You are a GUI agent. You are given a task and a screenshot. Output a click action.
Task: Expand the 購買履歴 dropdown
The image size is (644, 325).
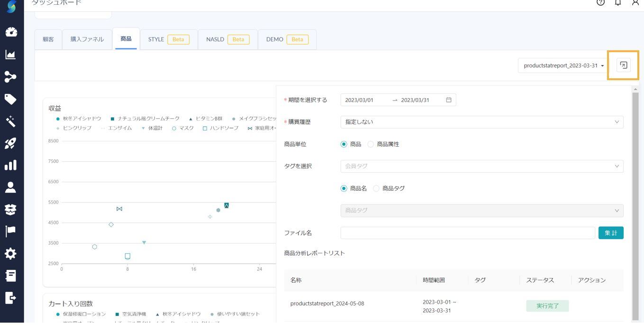[481, 122]
